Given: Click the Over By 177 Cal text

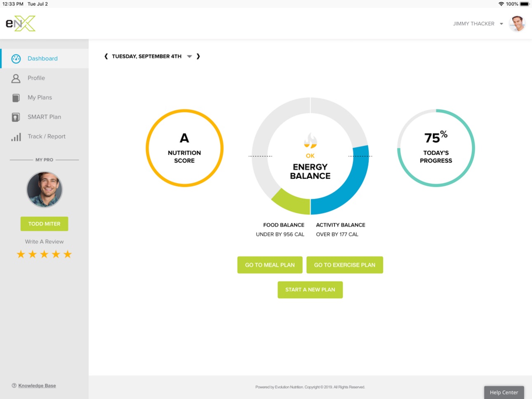Looking at the screenshot, I should pos(337,234).
